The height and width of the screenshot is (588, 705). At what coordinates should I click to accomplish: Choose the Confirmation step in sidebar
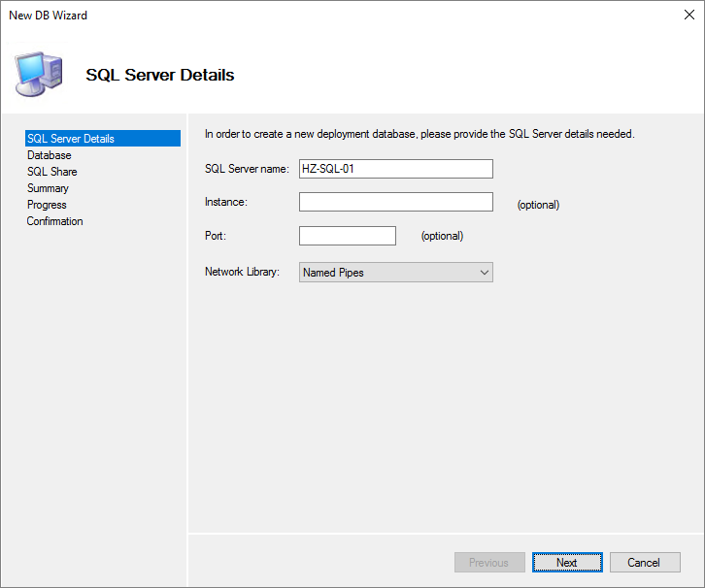coord(54,221)
